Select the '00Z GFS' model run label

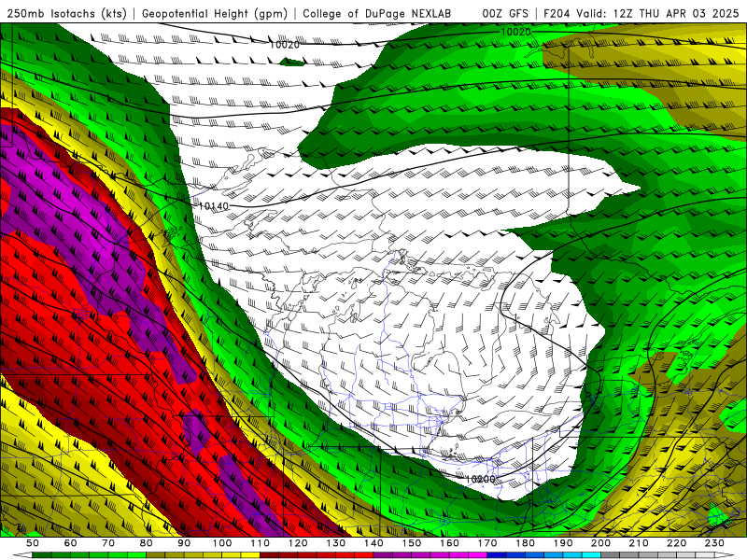click(505, 14)
